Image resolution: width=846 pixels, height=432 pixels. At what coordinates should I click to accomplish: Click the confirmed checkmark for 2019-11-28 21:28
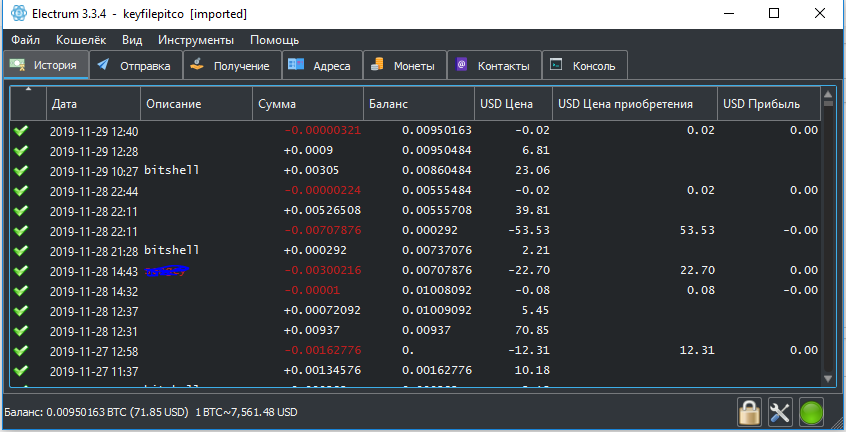pyautogui.click(x=21, y=251)
